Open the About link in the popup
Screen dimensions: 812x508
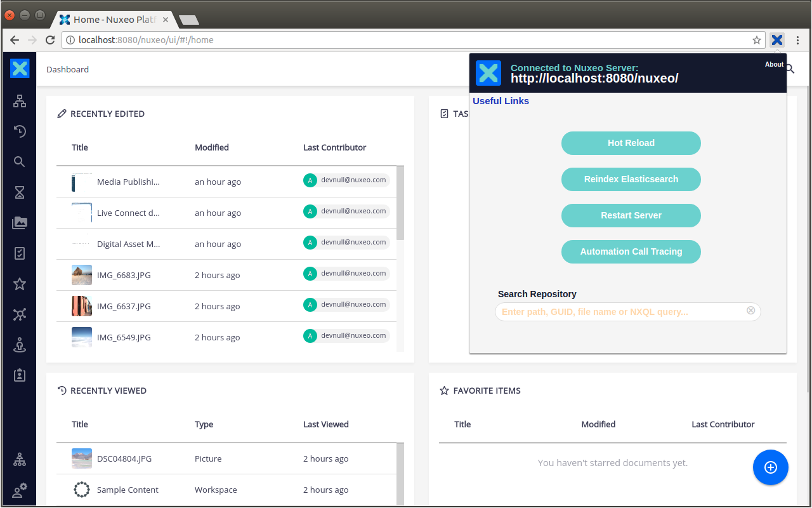coord(774,64)
